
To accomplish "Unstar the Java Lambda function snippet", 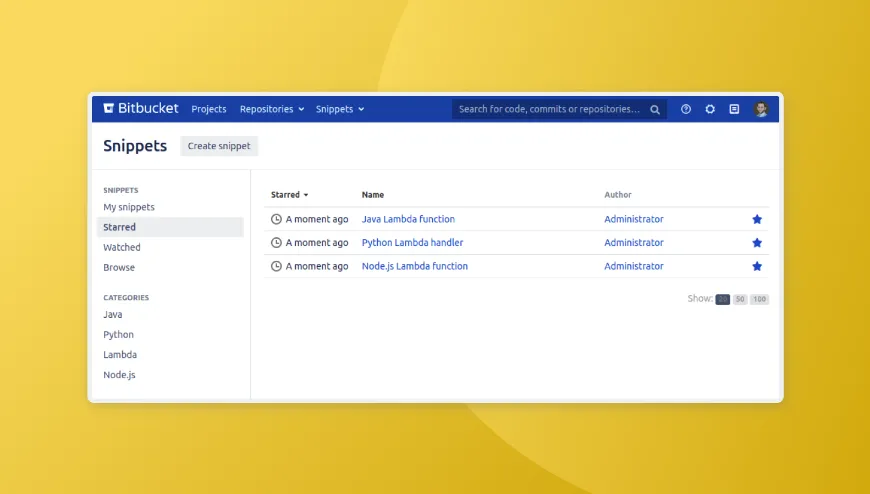I will (x=757, y=219).
